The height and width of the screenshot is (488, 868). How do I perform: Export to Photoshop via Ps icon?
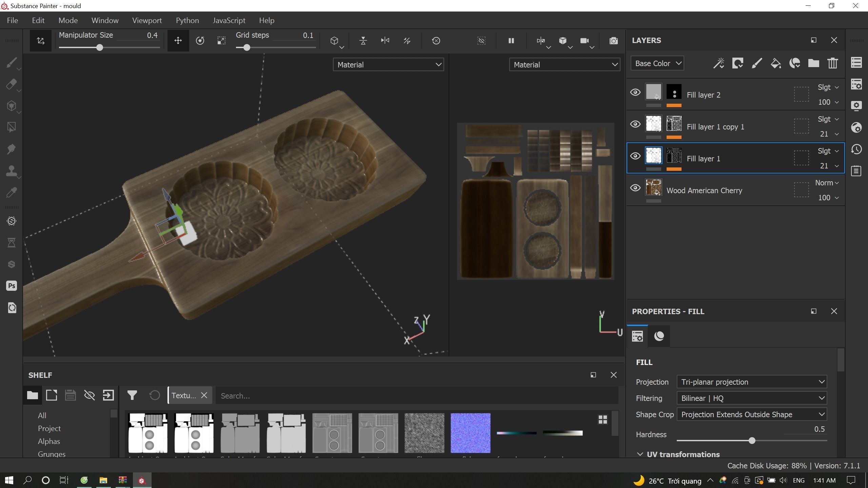pos(12,286)
